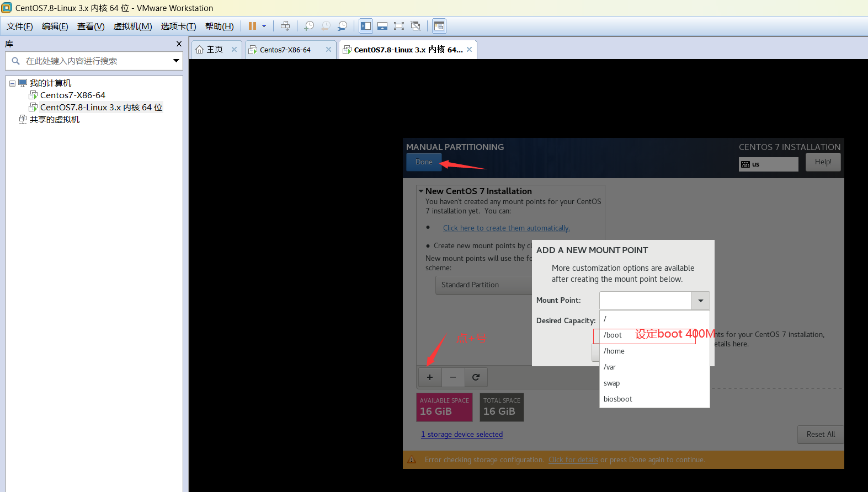Close the 主页 tab
This screenshot has width=868, height=492.
pos(234,49)
